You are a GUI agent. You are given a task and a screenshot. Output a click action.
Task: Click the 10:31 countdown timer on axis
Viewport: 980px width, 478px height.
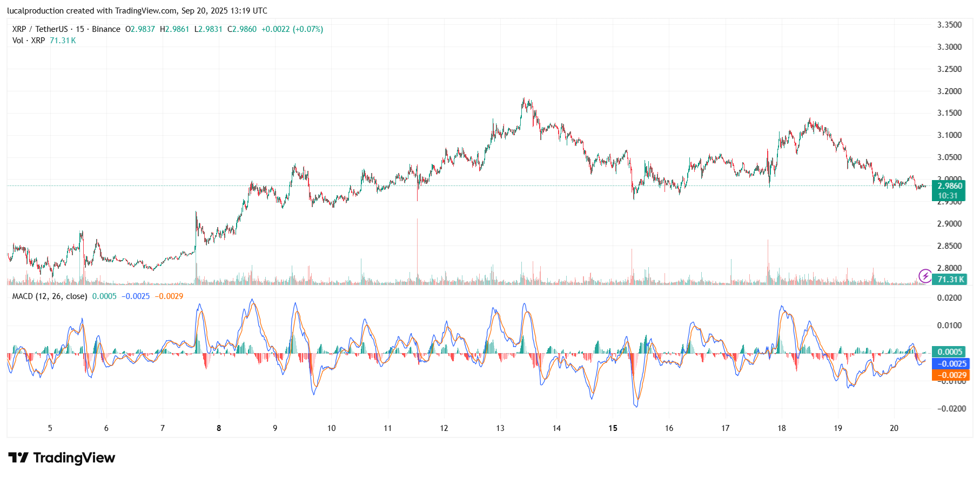948,196
